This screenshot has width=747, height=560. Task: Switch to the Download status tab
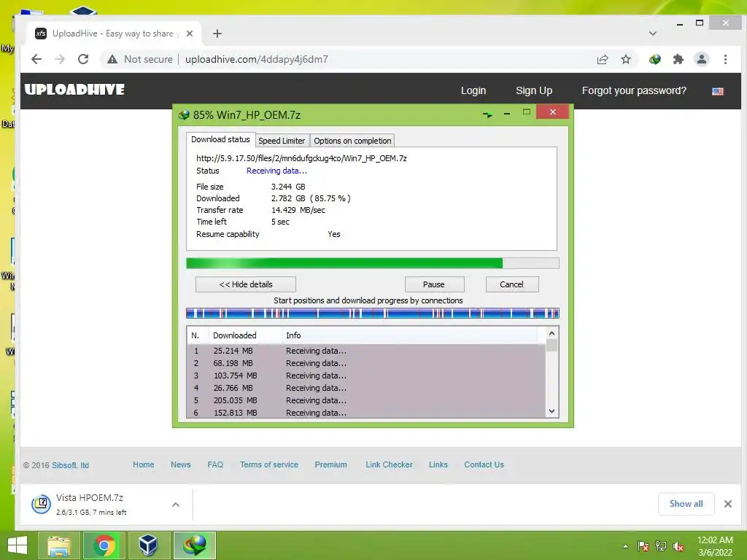pos(220,139)
